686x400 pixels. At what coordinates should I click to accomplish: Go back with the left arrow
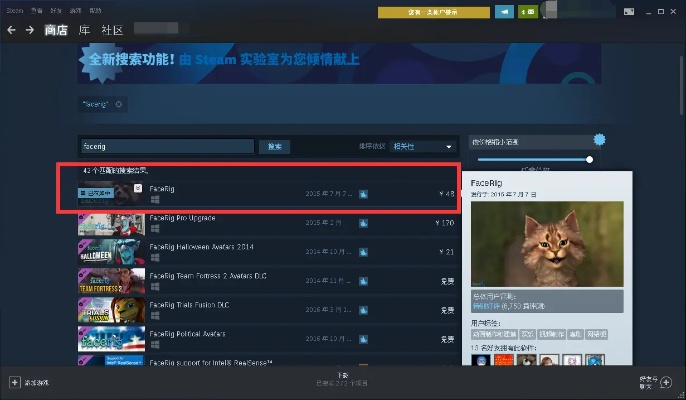coord(11,30)
